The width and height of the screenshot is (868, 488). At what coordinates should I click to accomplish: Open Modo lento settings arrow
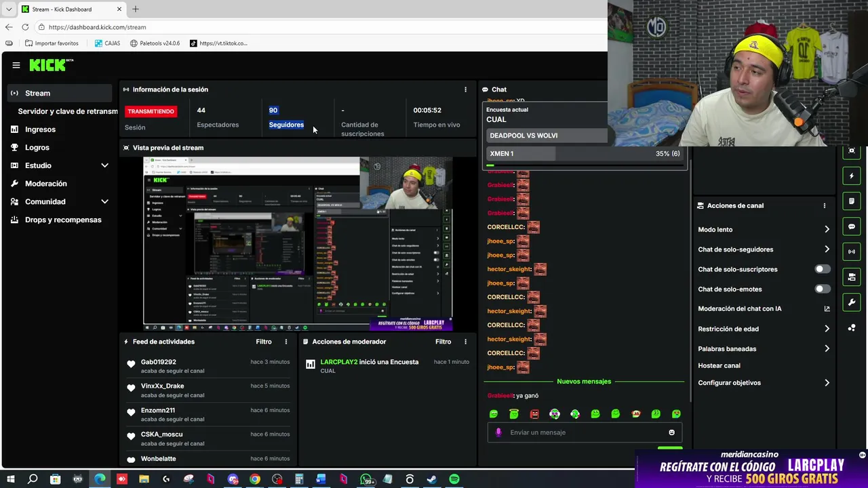coord(827,230)
